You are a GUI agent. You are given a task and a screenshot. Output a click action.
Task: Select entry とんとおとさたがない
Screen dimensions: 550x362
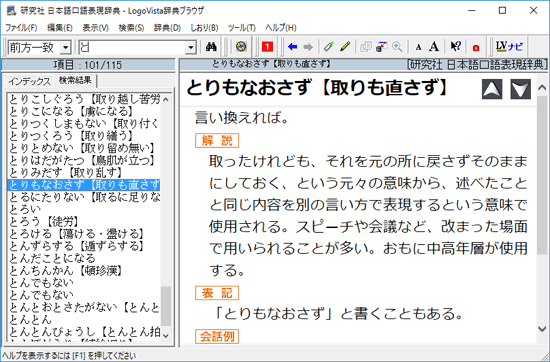[x=84, y=307]
